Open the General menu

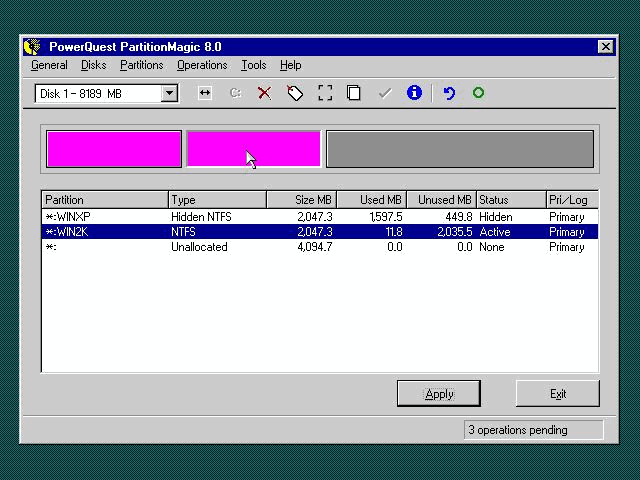49,65
